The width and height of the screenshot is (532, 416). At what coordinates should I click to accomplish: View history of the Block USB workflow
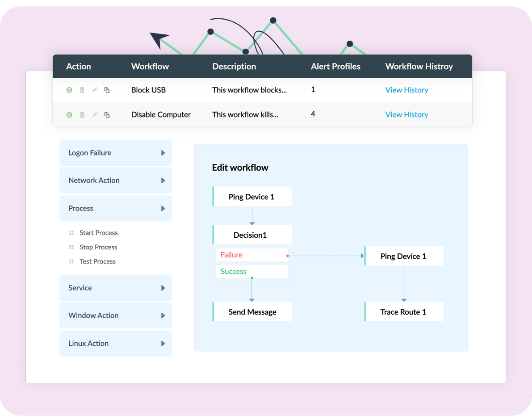pos(406,90)
